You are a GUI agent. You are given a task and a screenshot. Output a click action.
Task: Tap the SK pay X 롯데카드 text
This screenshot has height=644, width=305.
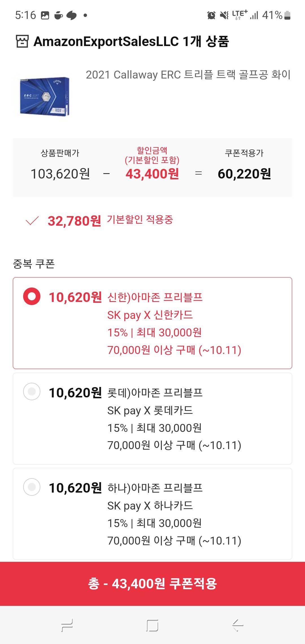pyautogui.click(x=150, y=410)
